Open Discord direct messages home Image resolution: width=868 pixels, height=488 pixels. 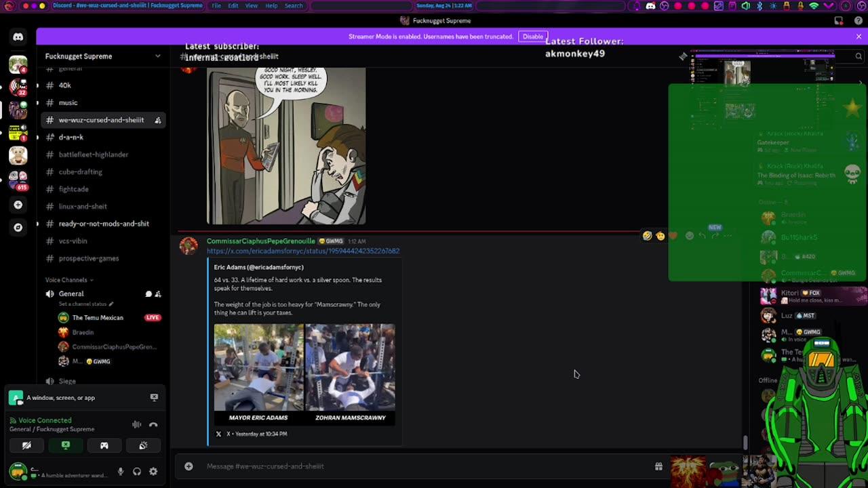tap(18, 37)
